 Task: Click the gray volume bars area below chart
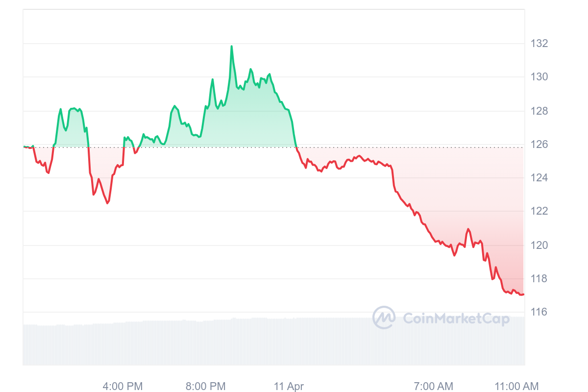273,342
